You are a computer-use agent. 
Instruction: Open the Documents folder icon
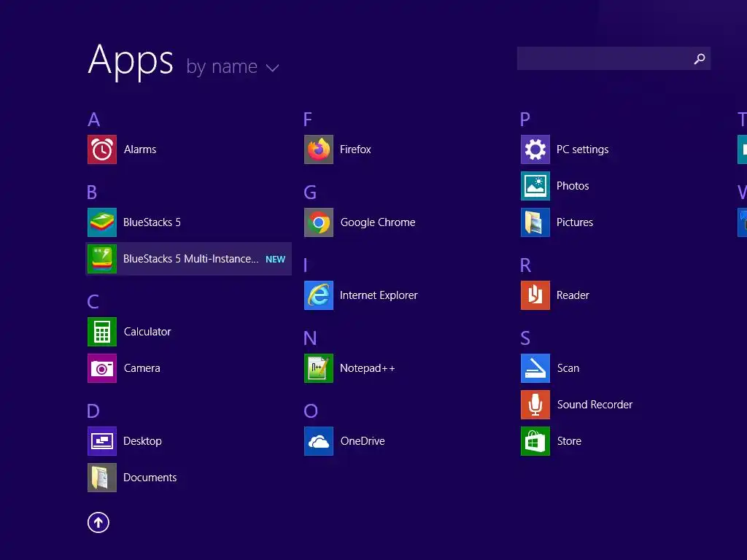102,478
